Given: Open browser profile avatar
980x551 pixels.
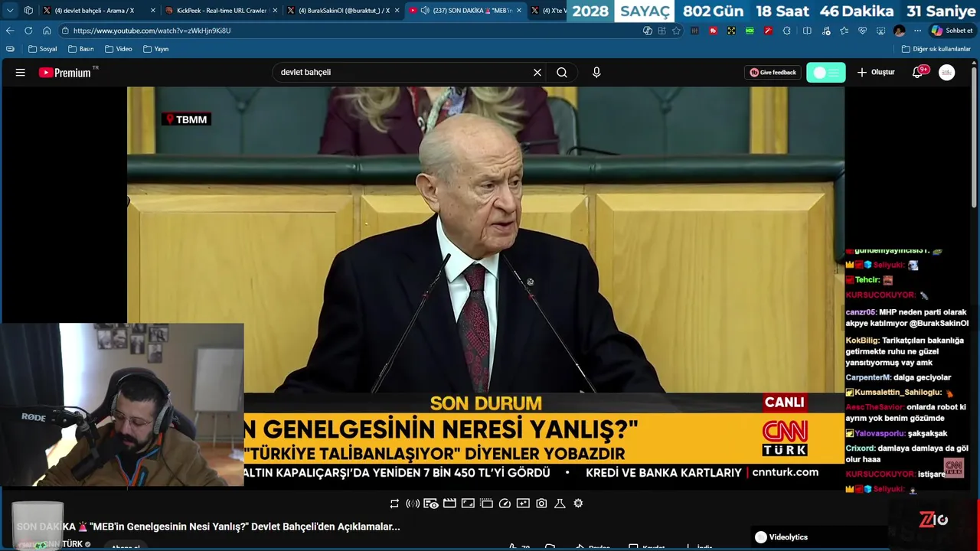Looking at the screenshot, I should point(900,31).
